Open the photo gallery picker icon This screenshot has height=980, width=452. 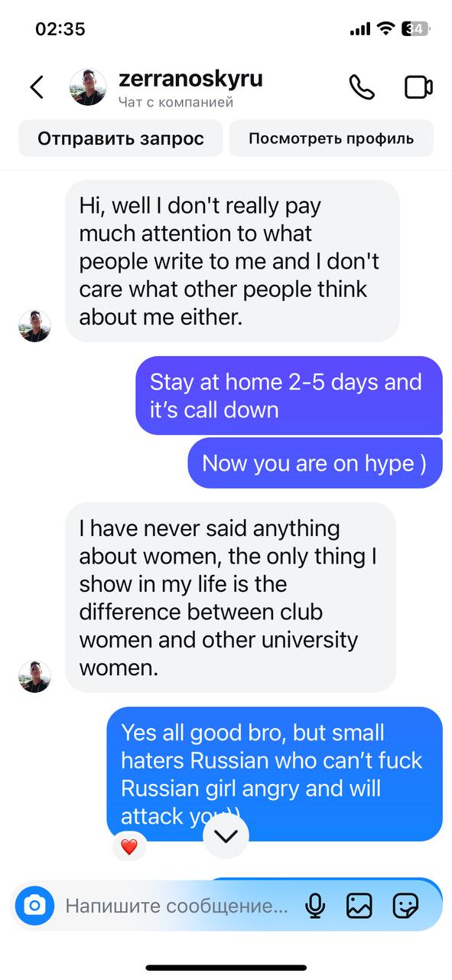coord(359,906)
